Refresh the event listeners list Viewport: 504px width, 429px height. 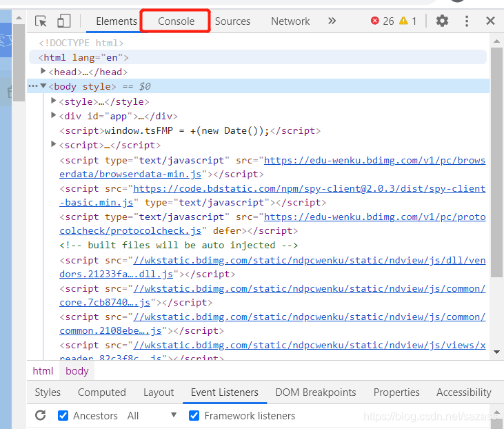click(x=41, y=415)
